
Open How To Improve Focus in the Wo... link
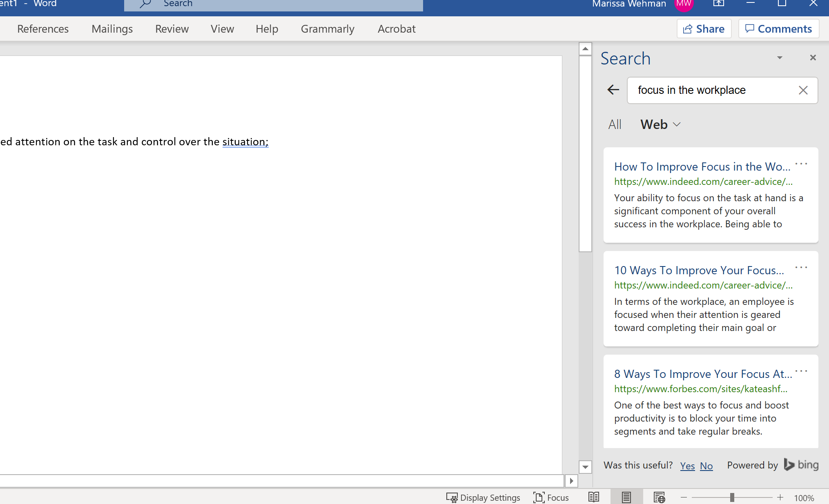[x=702, y=167]
